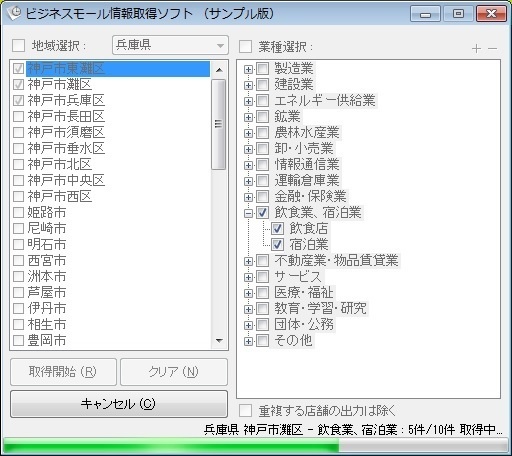
Task: Open the 兵庫県 prefecture dropdown
Action: 170,45
